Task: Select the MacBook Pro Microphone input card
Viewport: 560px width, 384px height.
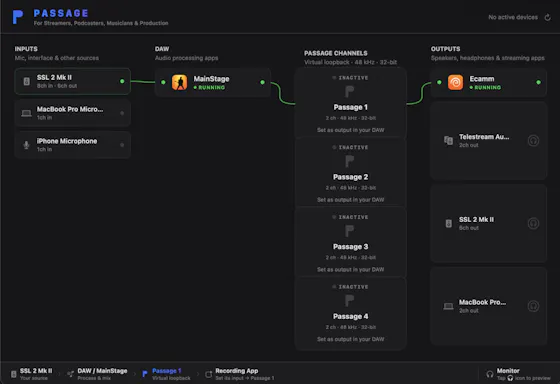Action: coord(72,113)
